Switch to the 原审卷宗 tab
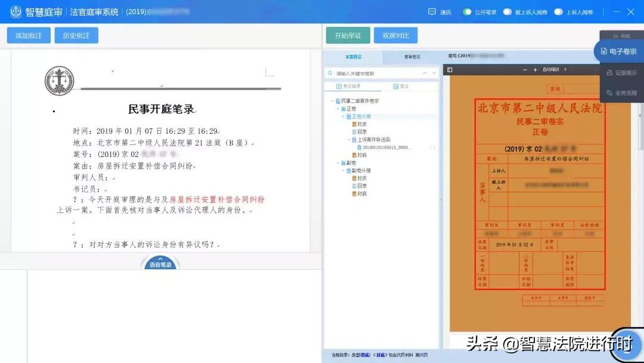 [412, 57]
